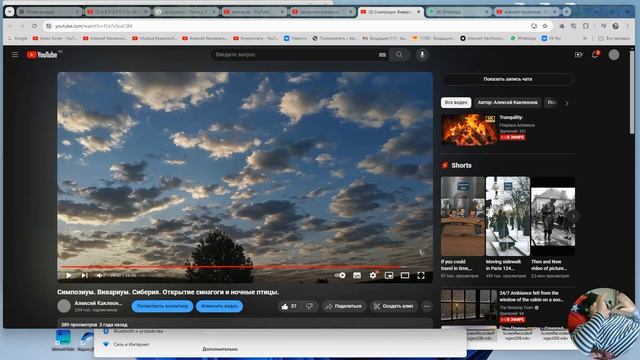Open the Tranquility fireplace video thumbnail

[x=469, y=130]
